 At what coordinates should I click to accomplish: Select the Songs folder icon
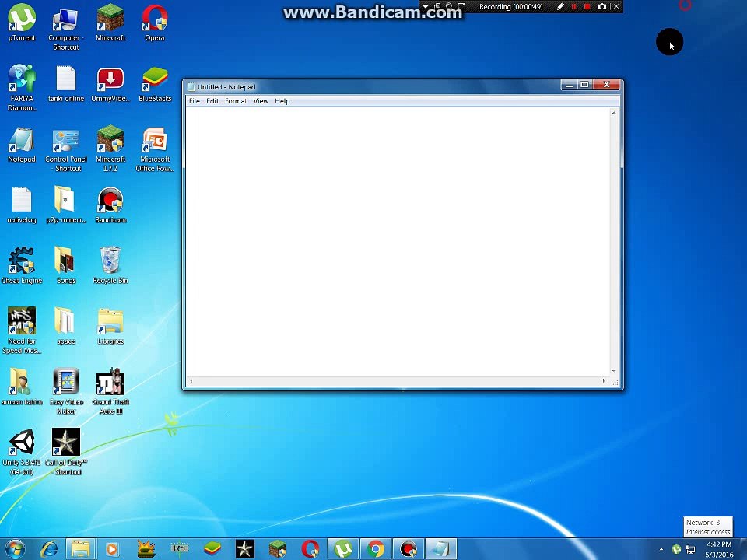(x=65, y=266)
